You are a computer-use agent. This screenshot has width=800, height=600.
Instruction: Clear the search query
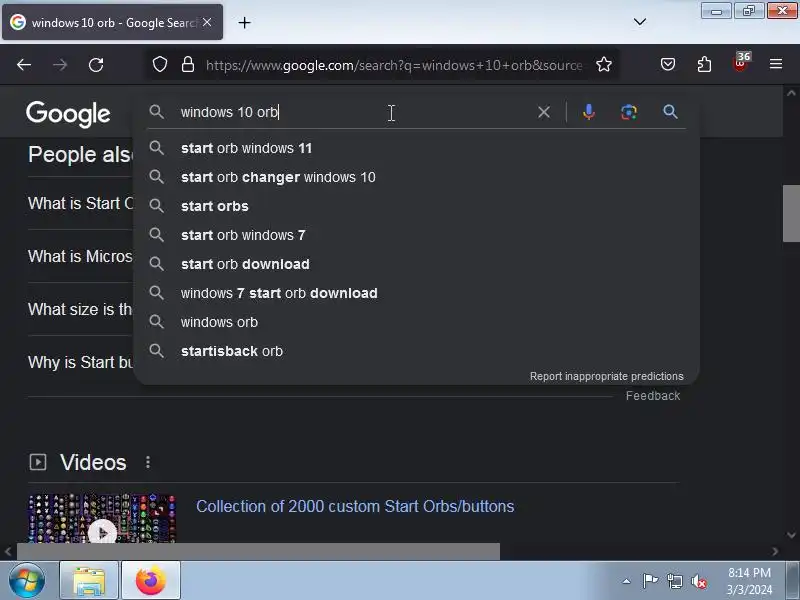pos(544,112)
